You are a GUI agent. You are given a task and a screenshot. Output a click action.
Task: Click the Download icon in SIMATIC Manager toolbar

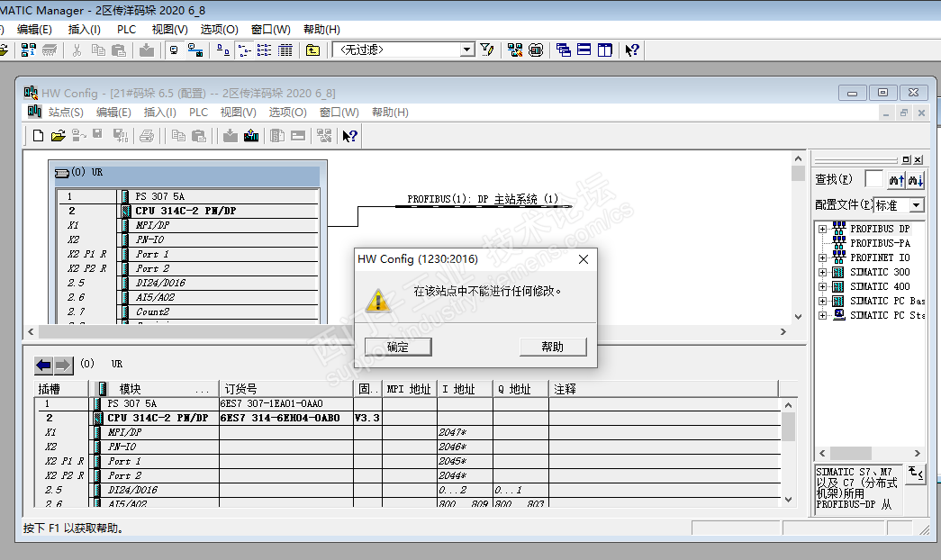point(147,50)
